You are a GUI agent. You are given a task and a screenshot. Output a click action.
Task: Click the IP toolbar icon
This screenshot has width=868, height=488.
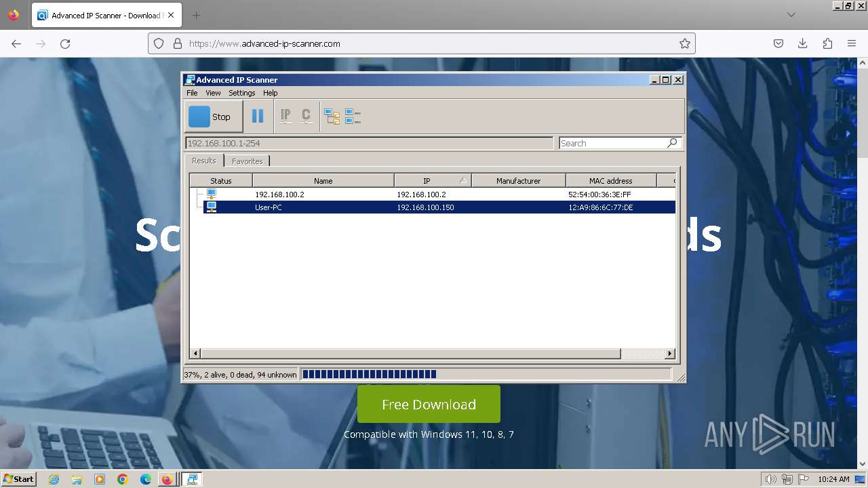tap(285, 117)
